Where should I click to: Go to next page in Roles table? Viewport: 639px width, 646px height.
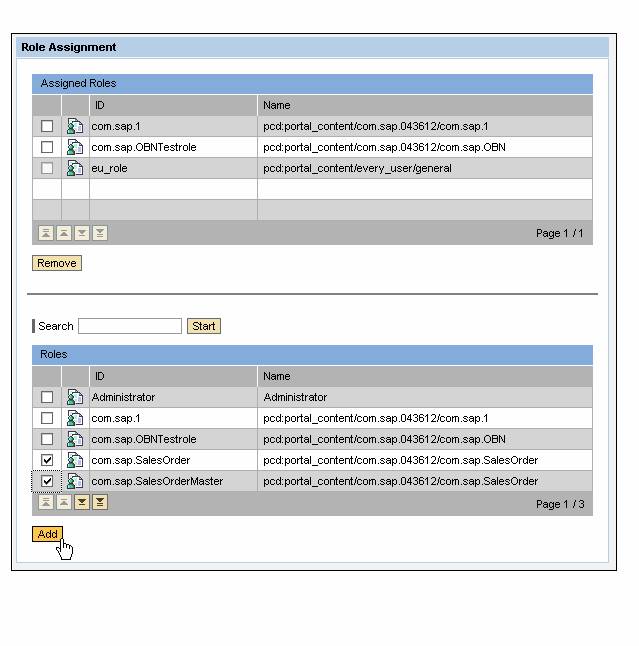click(82, 503)
